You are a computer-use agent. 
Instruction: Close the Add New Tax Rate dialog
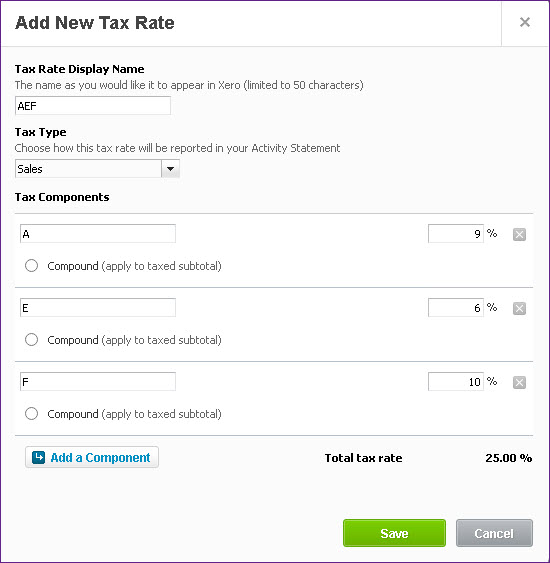coord(525,22)
